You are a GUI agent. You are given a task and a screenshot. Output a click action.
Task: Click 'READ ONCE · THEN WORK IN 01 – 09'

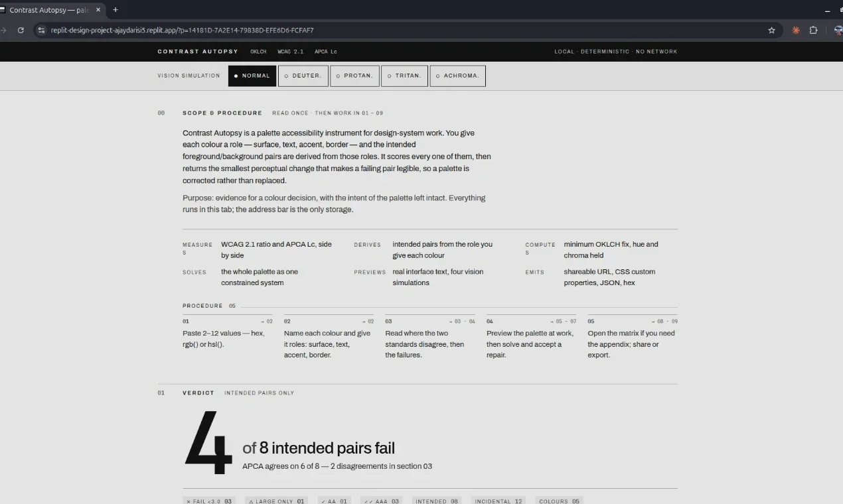[x=327, y=113]
